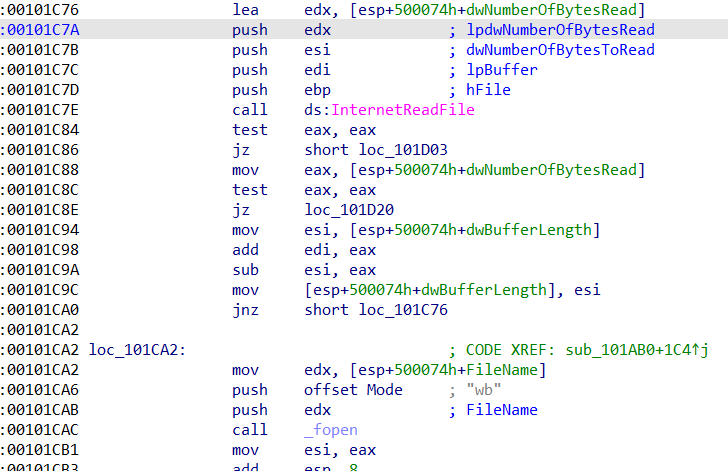Click the call mnemonic at 00101C7E
Image resolution: width=728 pixels, height=471 pixels.
250,110
